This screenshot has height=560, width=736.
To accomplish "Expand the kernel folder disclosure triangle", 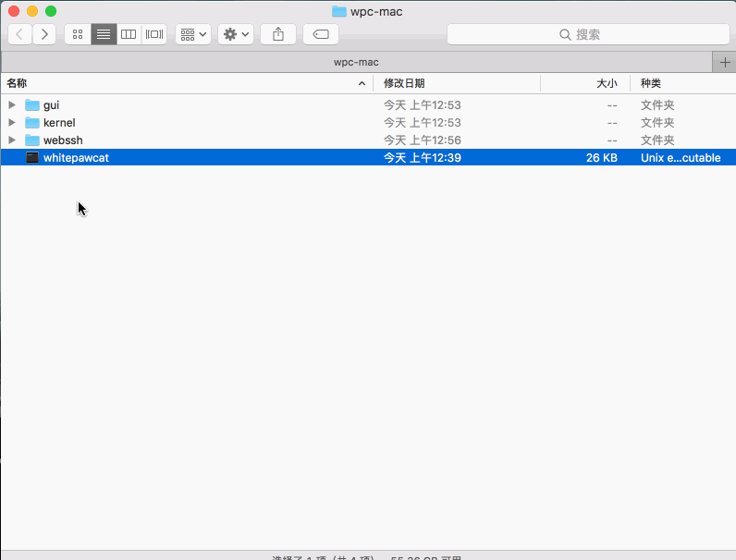I will [12, 122].
